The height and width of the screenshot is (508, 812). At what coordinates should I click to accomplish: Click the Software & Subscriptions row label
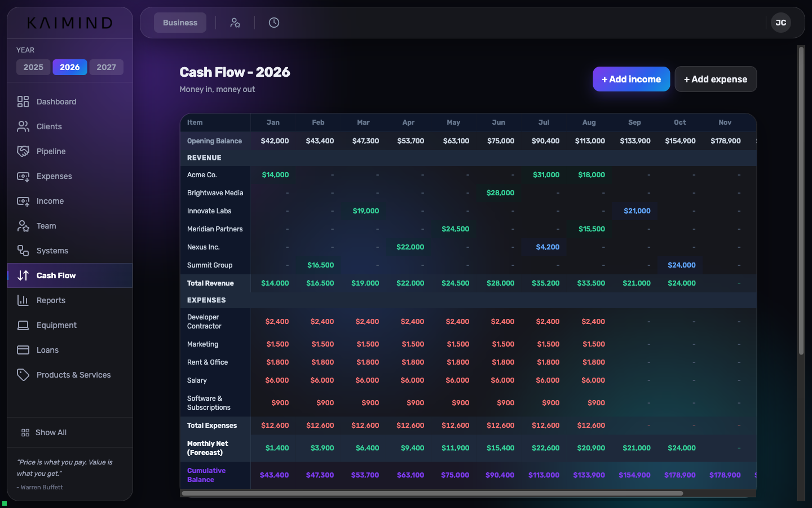tap(209, 403)
